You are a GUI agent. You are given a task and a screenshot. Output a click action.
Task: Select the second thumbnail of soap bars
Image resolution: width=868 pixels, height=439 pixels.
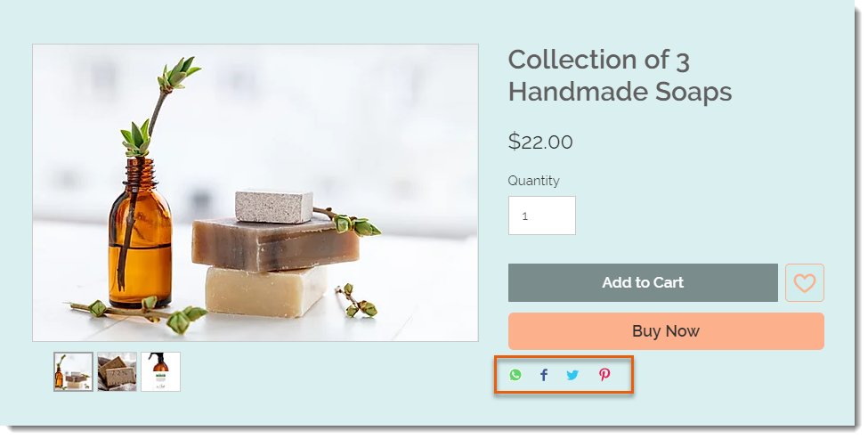coord(117,371)
